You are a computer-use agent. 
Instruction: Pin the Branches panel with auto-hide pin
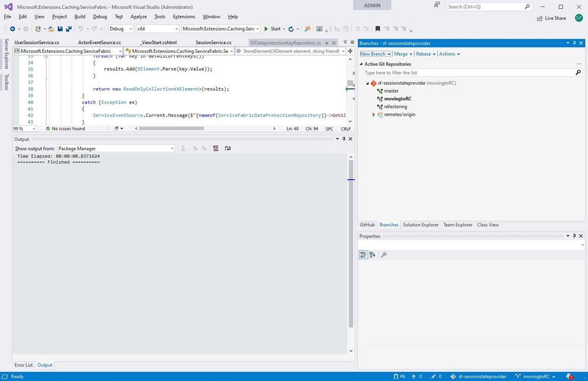574,43
